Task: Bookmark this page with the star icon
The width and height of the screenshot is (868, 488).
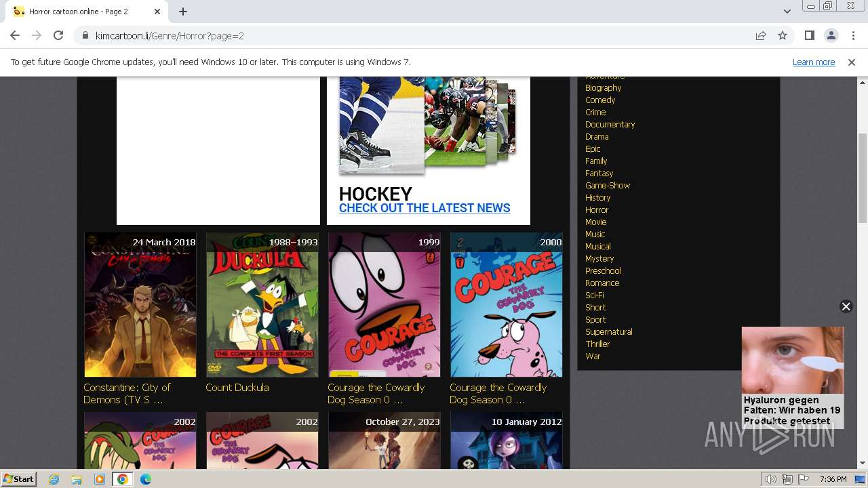Action: [783, 35]
